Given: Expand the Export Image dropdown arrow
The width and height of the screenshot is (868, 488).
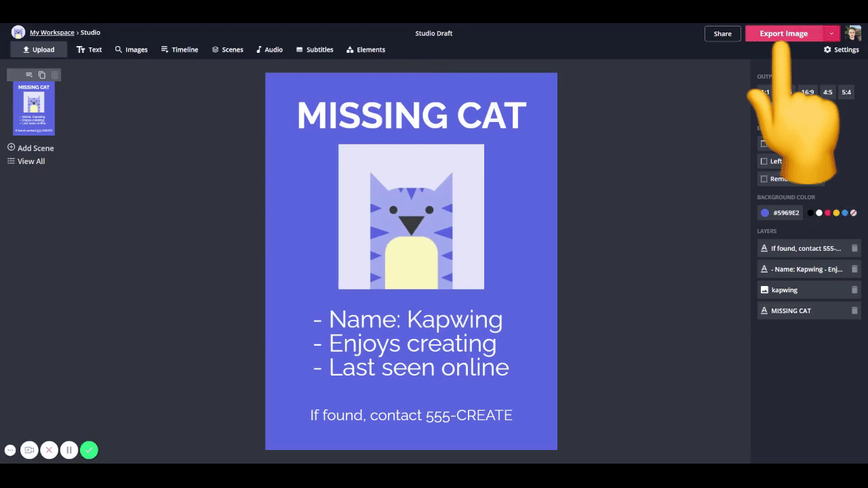Looking at the screenshot, I should pos(831,34).
